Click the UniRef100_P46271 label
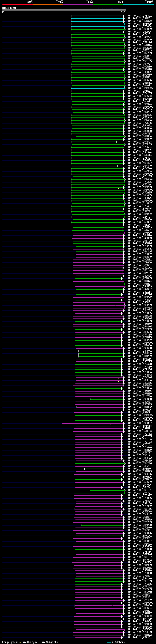This screenshot has height=644, width=156. (x=140, y=37)
